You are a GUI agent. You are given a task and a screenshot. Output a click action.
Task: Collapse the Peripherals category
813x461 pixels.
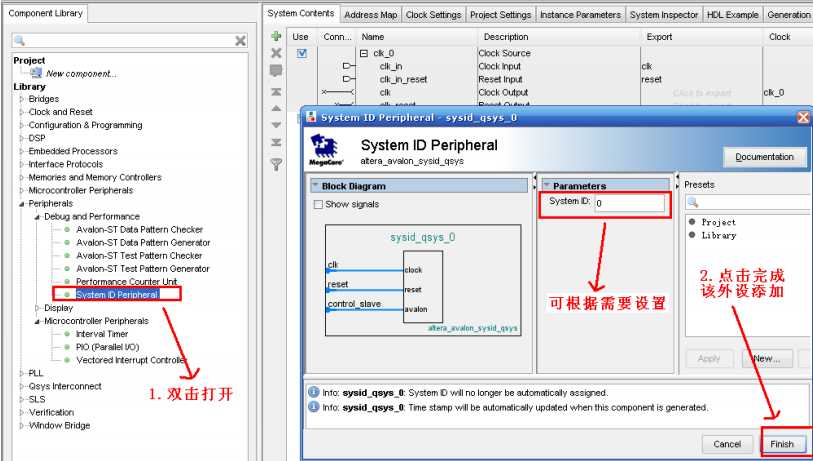coord(22,204)
